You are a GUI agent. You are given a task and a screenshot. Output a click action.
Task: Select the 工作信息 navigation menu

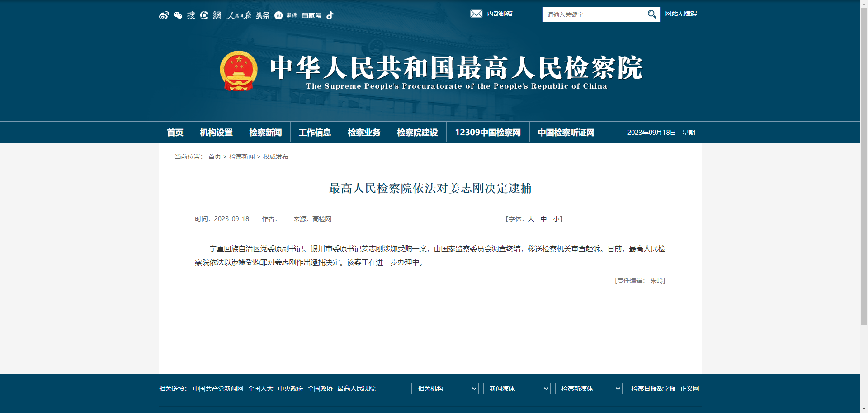315,132
